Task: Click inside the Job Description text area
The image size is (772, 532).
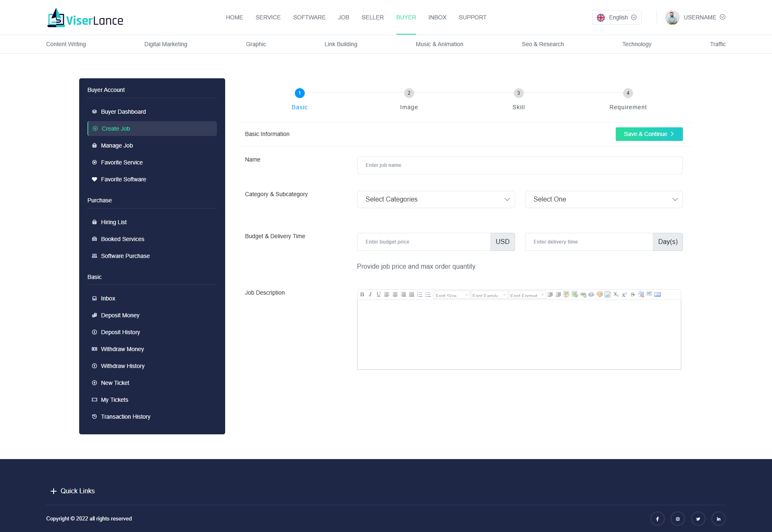Action: coord(519,335)
